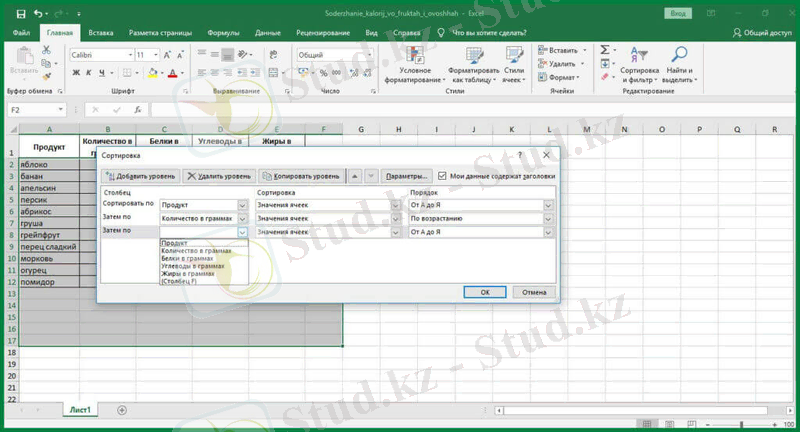Add a new sheet with the plus icon

(122, 410)
